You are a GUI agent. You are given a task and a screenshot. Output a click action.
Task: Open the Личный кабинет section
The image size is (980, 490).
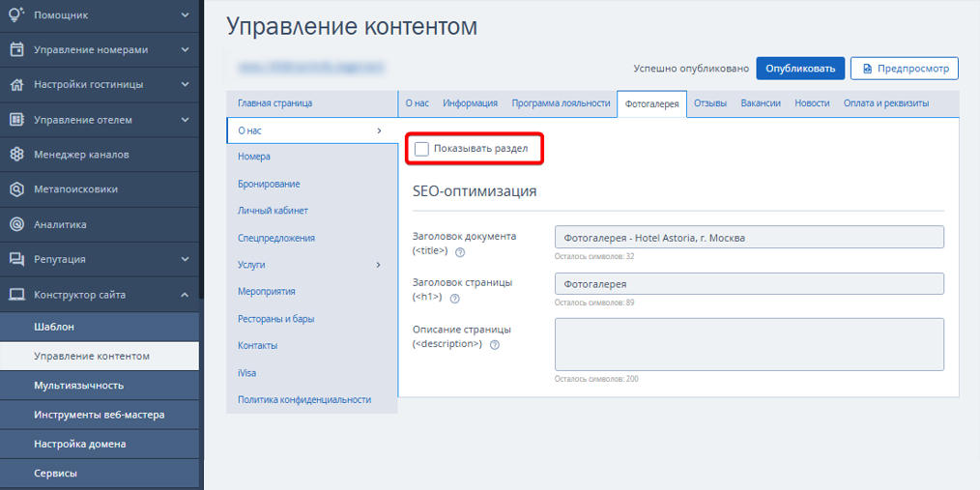point(312,212)
